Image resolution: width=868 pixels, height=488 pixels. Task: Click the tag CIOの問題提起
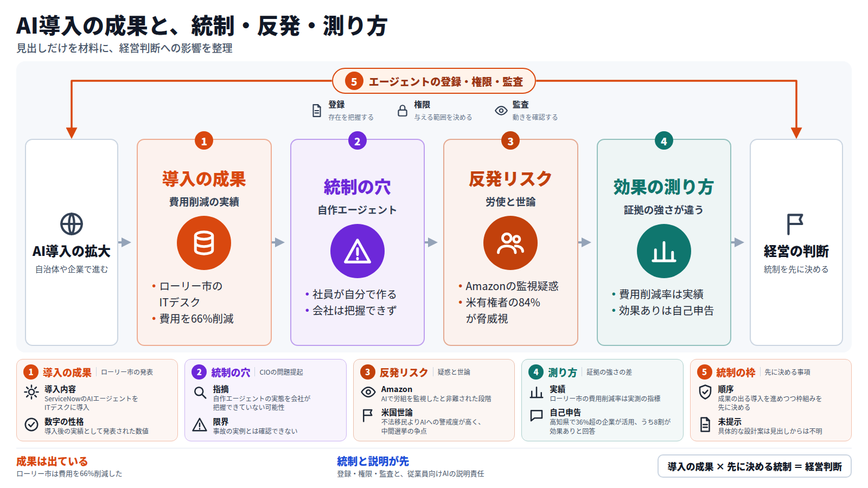[x=281, y=372]
